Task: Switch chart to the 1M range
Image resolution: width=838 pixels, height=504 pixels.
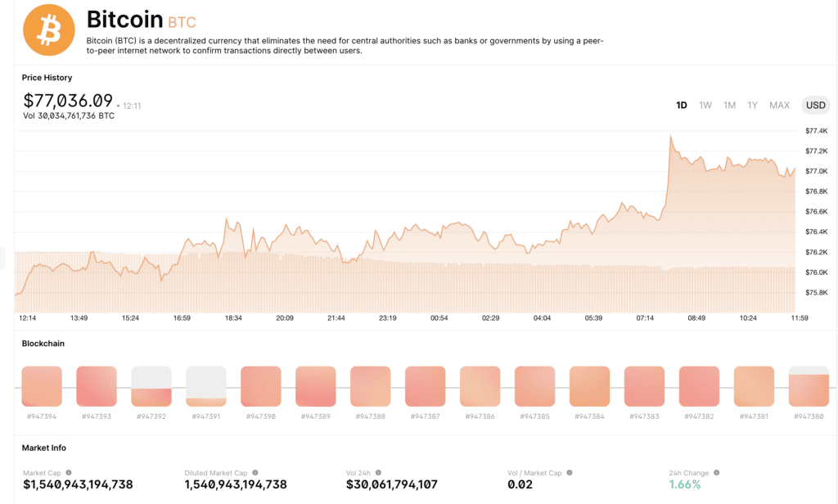Action: (x=729, y=106)
